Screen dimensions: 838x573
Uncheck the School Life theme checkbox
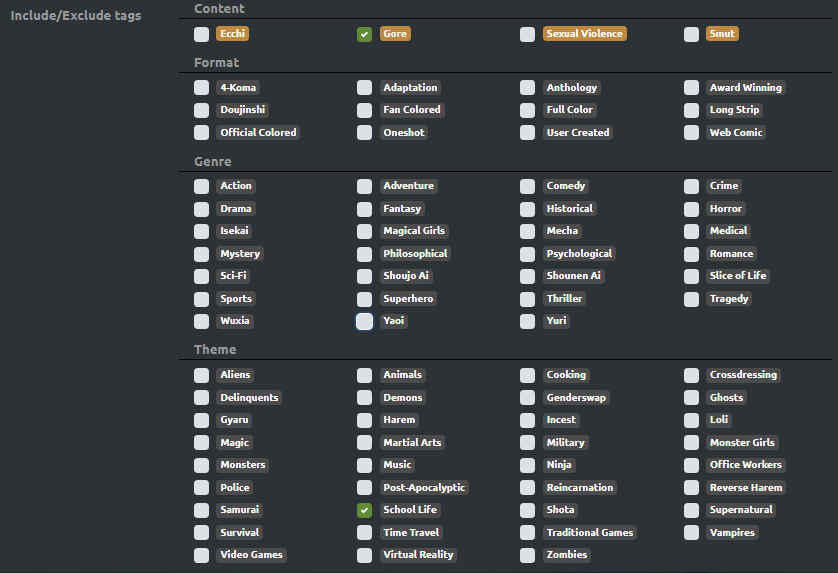click(x=364, y=510)
